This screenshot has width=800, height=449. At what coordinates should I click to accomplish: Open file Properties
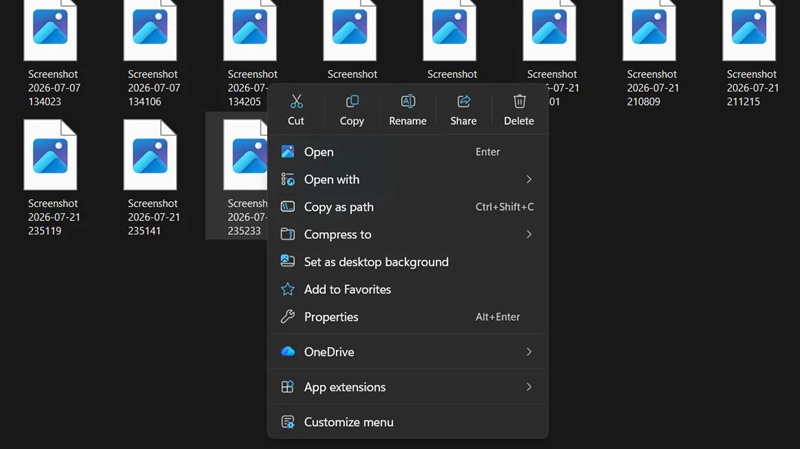tap(408, 317)
